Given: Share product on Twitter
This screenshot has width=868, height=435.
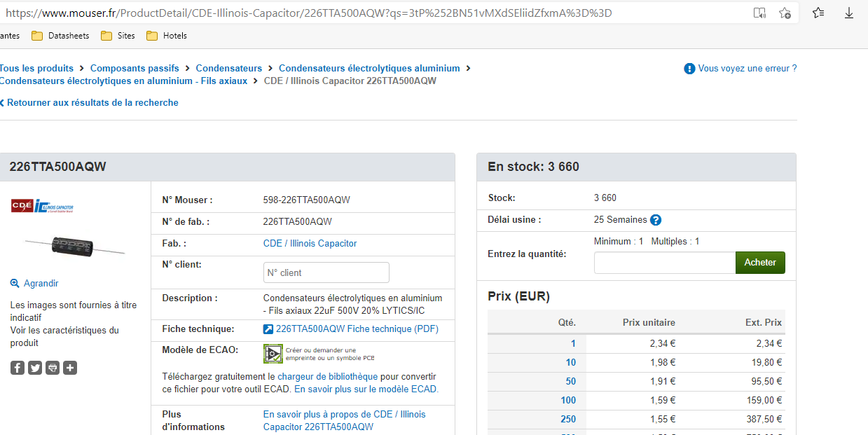Looking at the screenshot, I should (35, 368).
